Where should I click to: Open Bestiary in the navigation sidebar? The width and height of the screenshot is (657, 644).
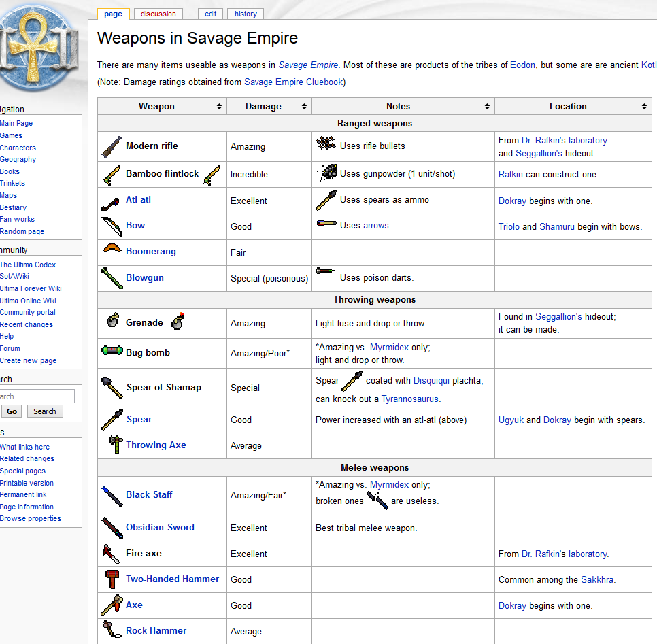(x=13, y=207)
